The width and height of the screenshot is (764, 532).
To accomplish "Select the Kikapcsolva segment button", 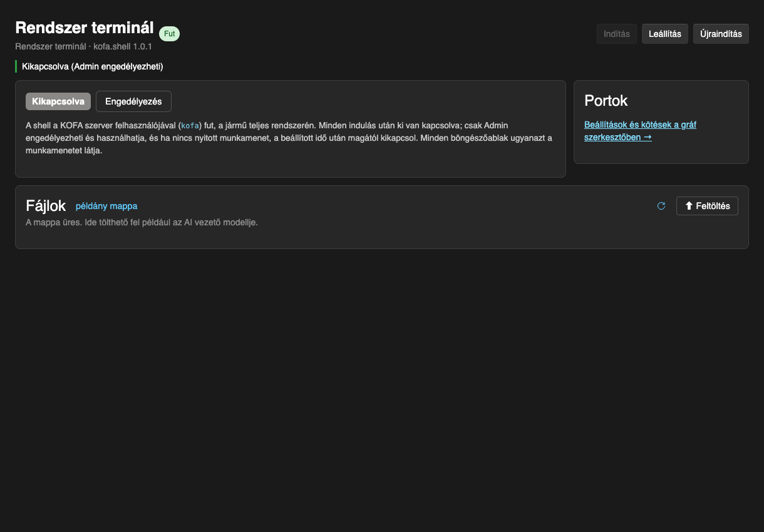I will tap(58, 101).
